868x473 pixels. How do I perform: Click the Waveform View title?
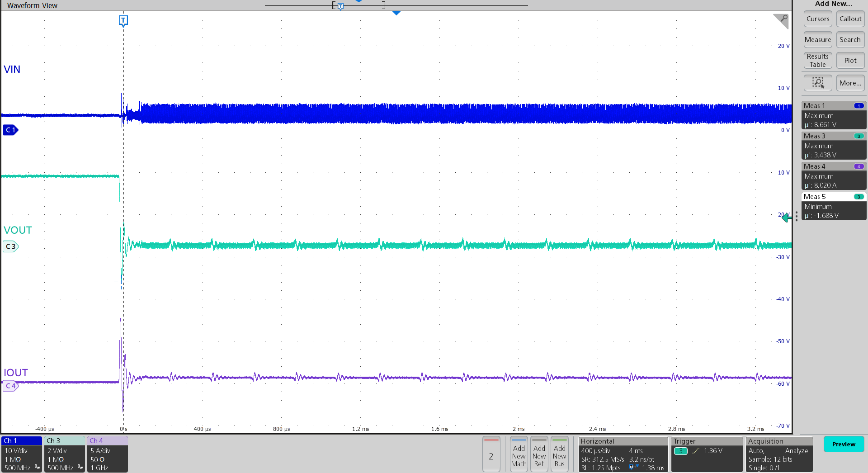[x=32, y=5]
